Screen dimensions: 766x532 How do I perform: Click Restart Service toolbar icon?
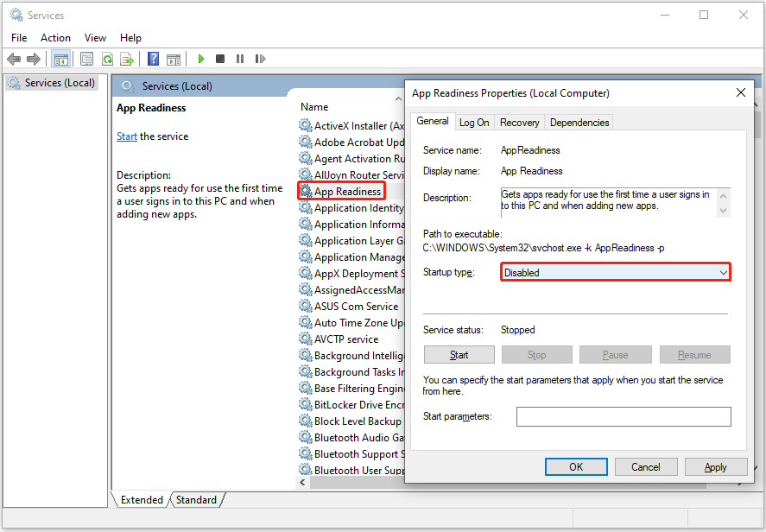pyautogui.click(x=260, y=59)
